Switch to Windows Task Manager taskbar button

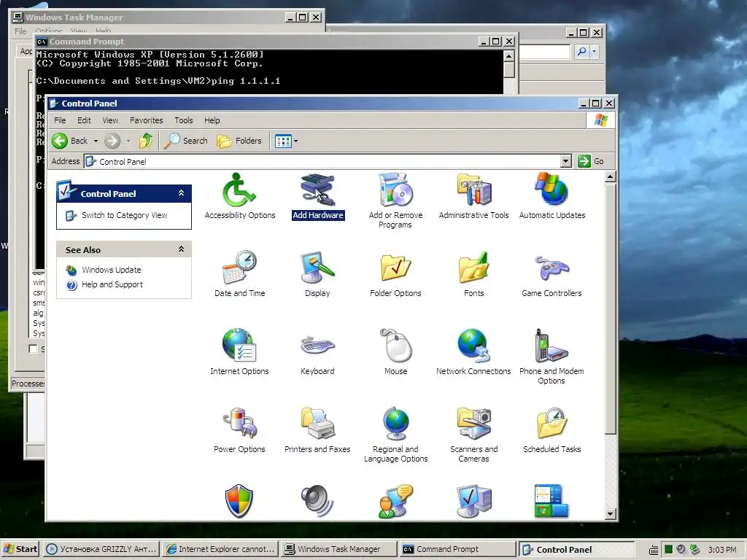click(338, 549)
